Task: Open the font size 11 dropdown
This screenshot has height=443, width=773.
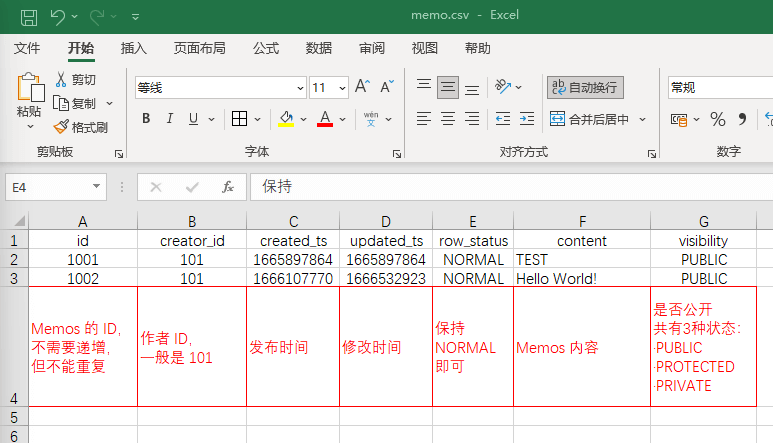Action: coord(342,88)
